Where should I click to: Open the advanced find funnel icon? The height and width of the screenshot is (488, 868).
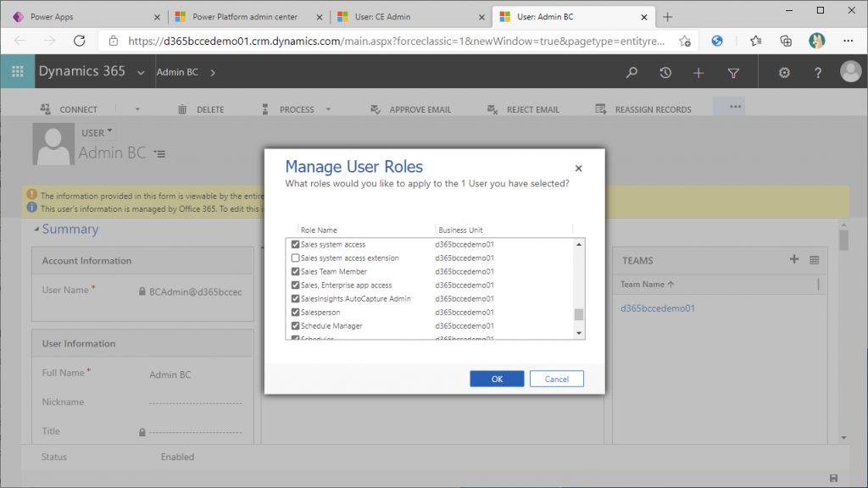pos(733,73)
